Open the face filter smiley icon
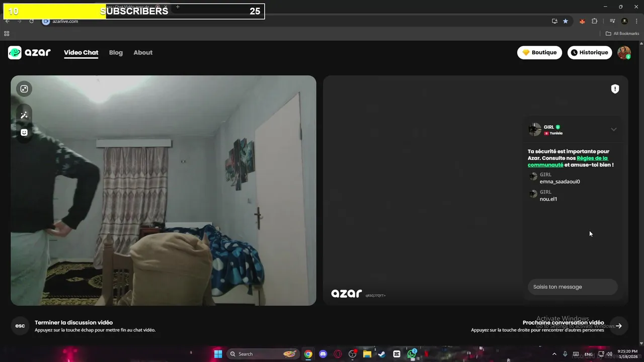Image resolution: width=644 pixels, height=362 pixels. click(x=24, y=132)
